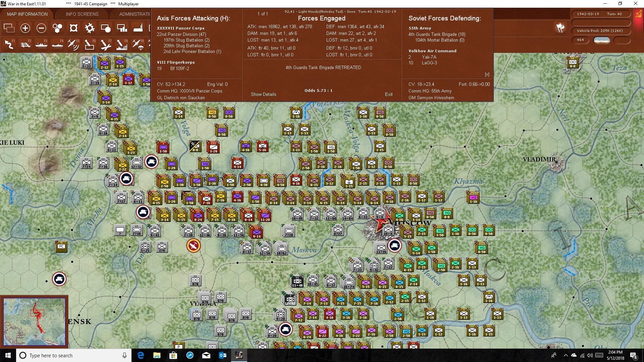Click the strategic minimap thumbnail

pos(34,322)
